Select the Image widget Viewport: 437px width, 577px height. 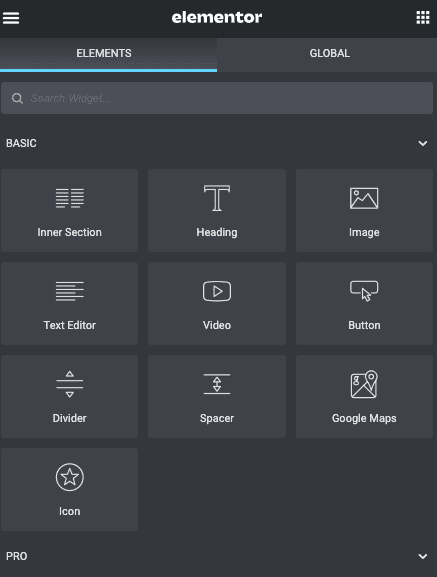364,210
